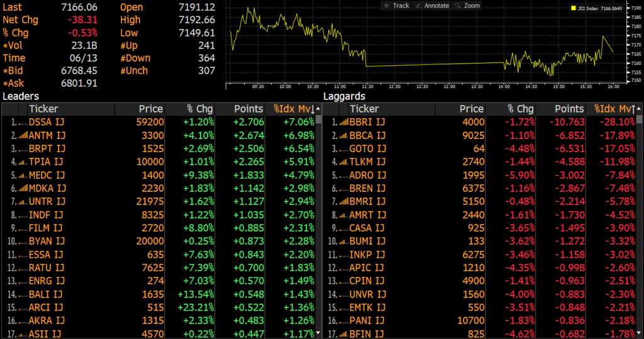Select the Ask value 6801.91
The height and width of the screenshot is (339, 644).
point(79,83)
